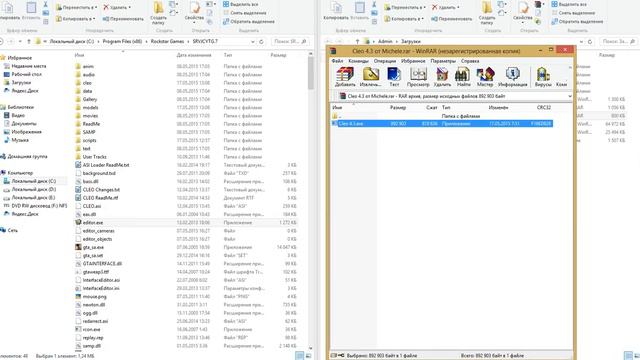The height and width of the screenshot is (360, 640).
Task: Click the refresh button in Загрузки address bar
Action: click(x=590, y=42)
